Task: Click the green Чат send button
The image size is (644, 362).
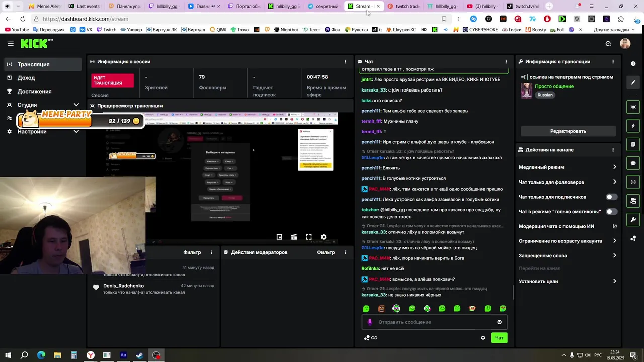Action: click(499, 338)
